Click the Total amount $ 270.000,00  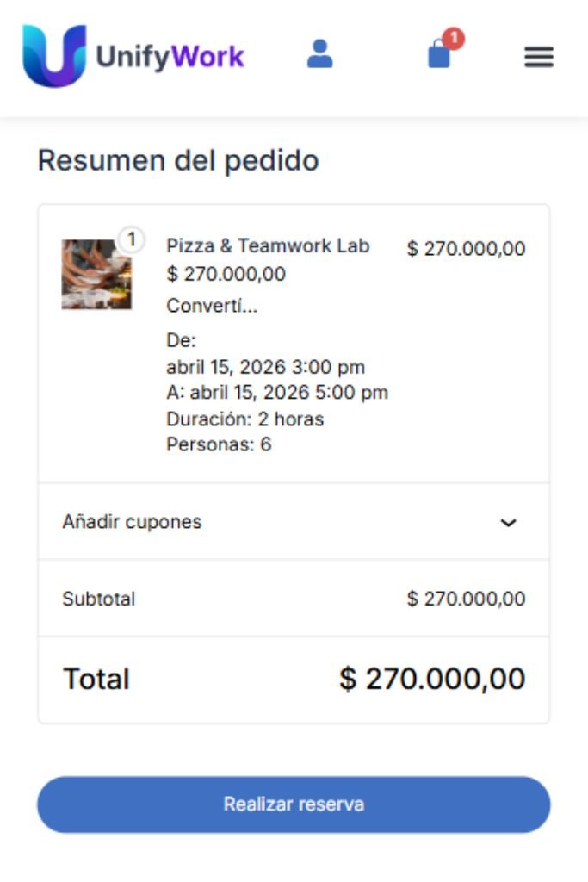click(x=432, y=679)
